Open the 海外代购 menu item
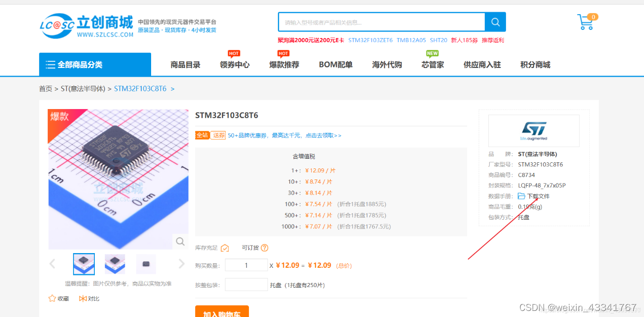Image resolution: width=644 pixels, height=317 pixels. coord(387,64)
